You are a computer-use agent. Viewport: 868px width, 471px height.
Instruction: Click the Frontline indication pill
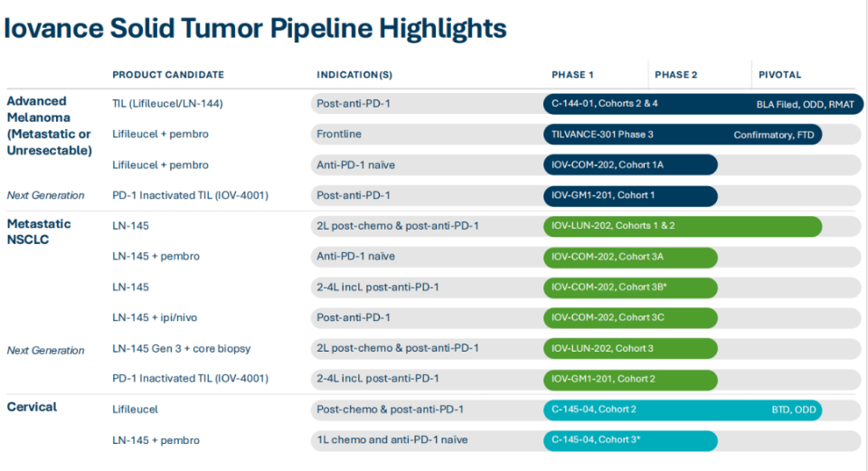point(339,135)
